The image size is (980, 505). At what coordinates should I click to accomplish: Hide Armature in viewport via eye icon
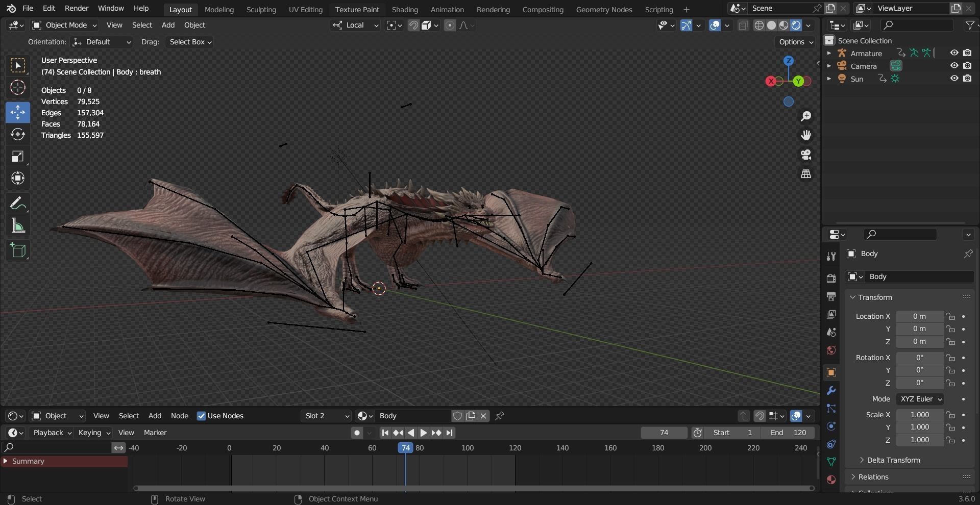(954, 53)
